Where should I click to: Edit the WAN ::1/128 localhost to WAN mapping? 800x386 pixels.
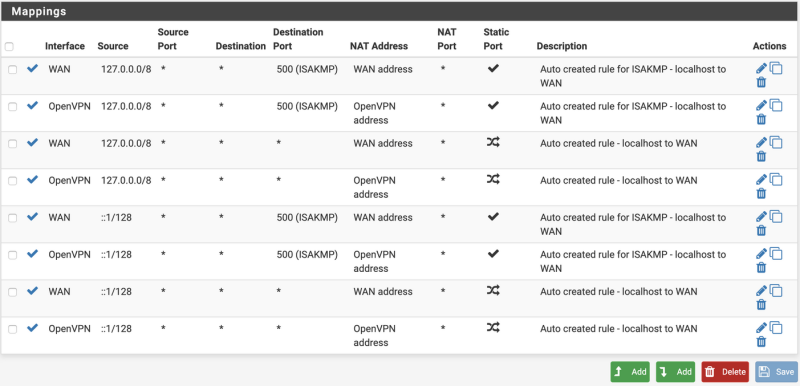[761, 291]
